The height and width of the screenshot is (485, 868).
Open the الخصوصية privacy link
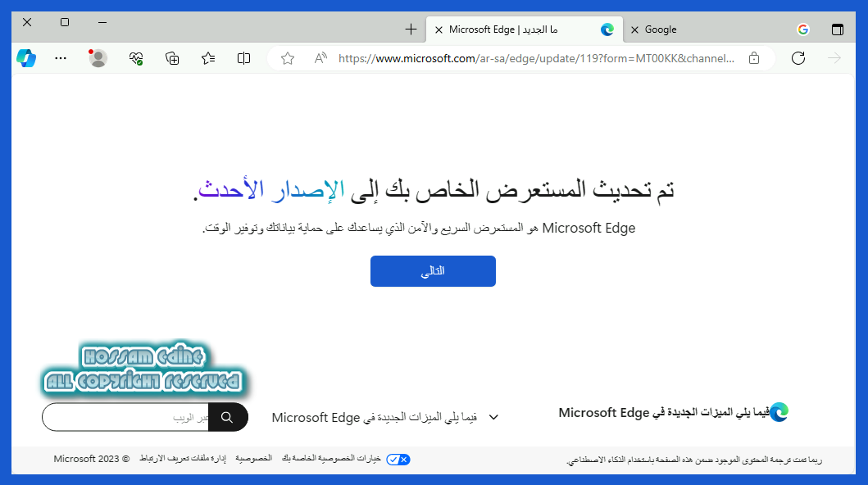point(254,459)
